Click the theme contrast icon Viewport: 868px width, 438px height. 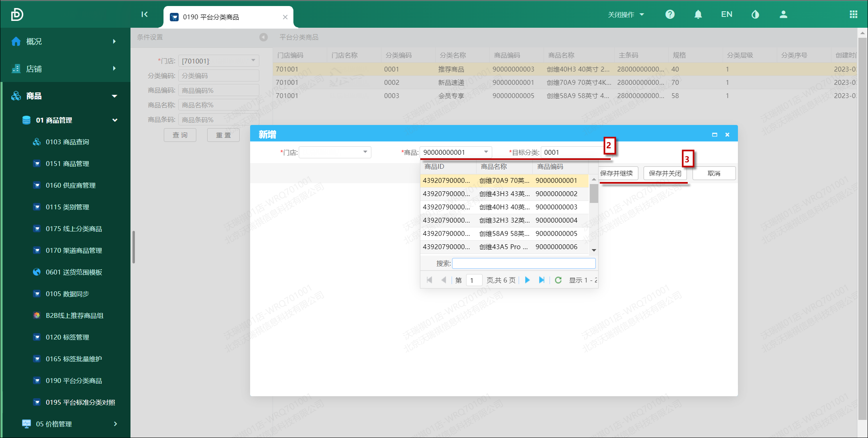coord(755,14)
